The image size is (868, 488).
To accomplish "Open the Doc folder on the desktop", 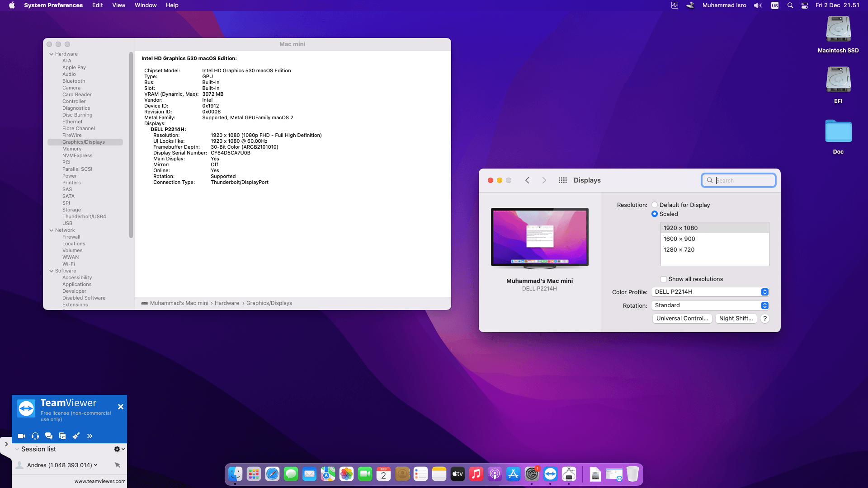I will [838, 132].
